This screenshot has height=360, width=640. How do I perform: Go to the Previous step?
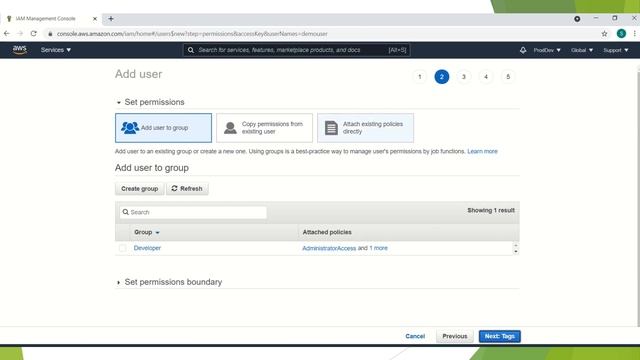click(x=455, y=336)
